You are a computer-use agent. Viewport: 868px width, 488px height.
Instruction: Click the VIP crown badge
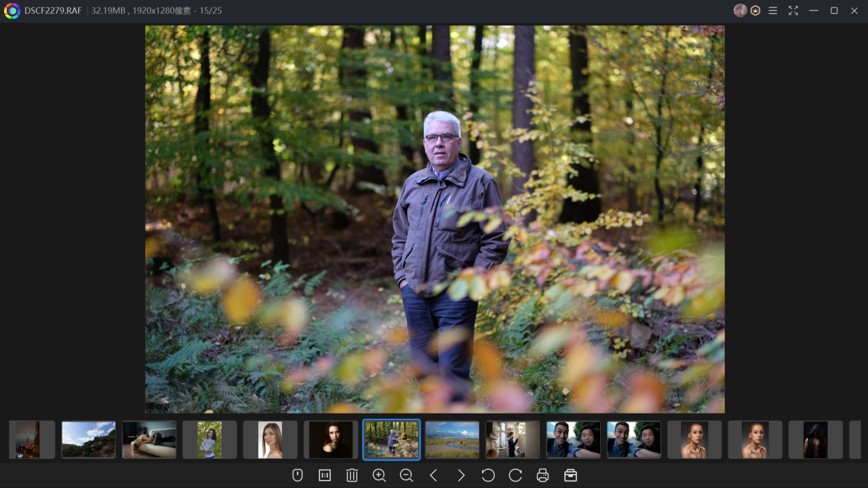(x=755, y=11)
